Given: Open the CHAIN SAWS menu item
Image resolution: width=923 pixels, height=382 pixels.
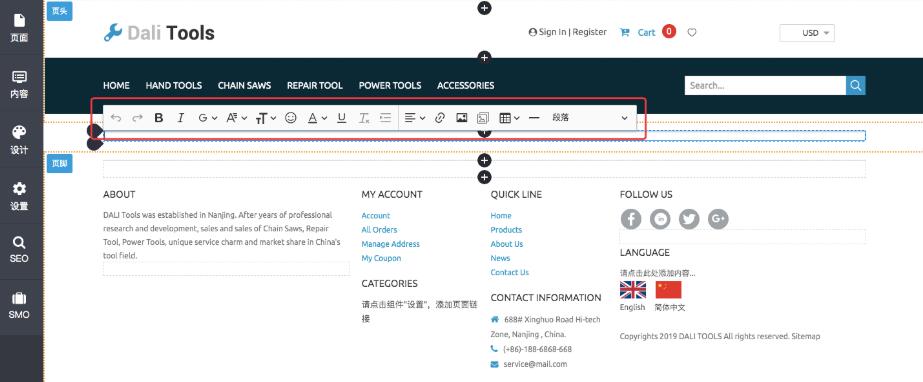Looking at the screenshot, I should click(244, 85).
